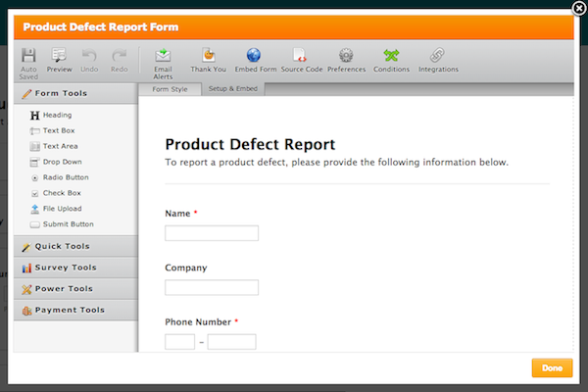The height and width of the screenshot is (392, 588).
Task: Click the Name text input field
Action: coord(212,233)
